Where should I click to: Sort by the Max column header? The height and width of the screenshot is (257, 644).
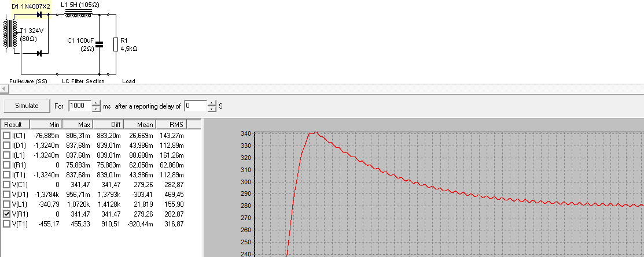(77, 125)
